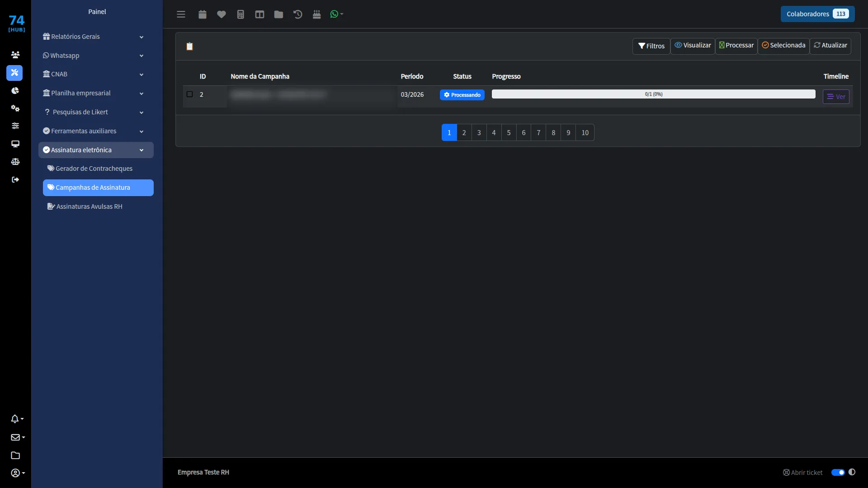Tick the checkbox for campaign ID 2
The image size is (868, 488).
[189, 94]
